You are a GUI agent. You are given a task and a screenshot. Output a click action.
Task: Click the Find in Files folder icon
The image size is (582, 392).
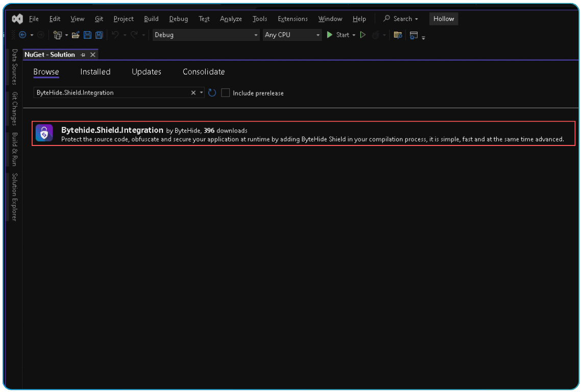(x=398, y=35)
